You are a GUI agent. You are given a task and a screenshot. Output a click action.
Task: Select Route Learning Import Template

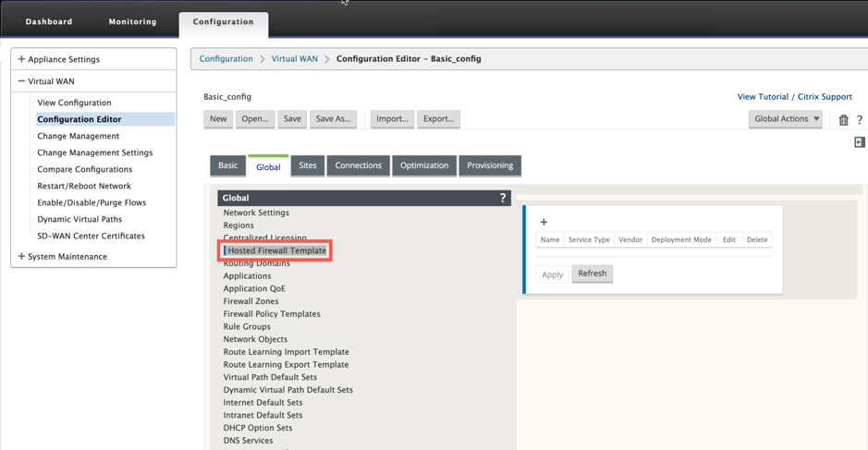287,352
